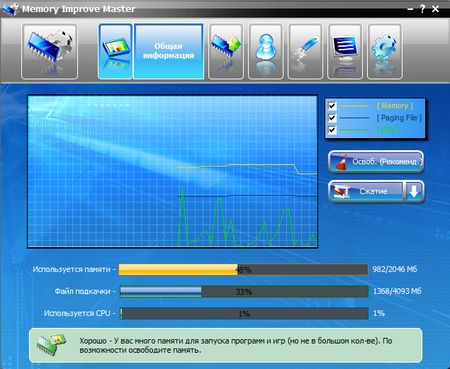450x369 pixels.
Task: Open the blue user figure icon
Action: (x=266, y=51)
